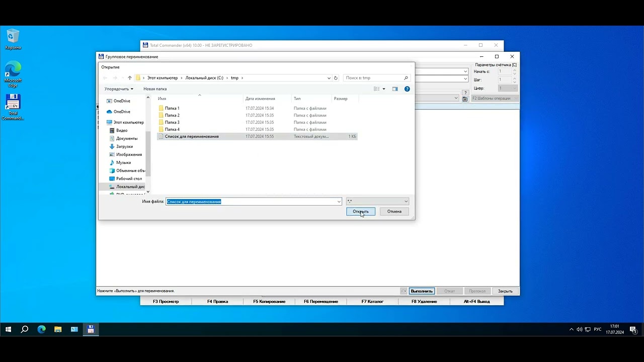Click folder-list button below question mark button

pyautogui.click(x=465, y=99)
